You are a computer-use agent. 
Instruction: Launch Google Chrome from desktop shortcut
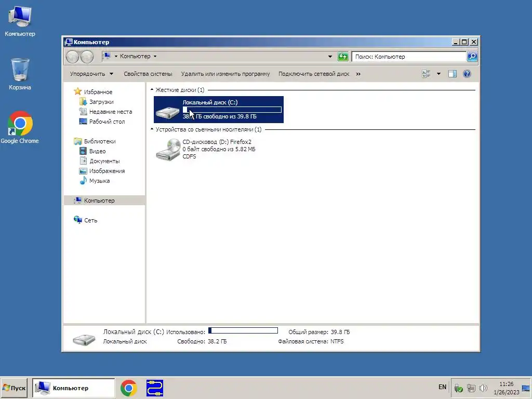(20, 128)
